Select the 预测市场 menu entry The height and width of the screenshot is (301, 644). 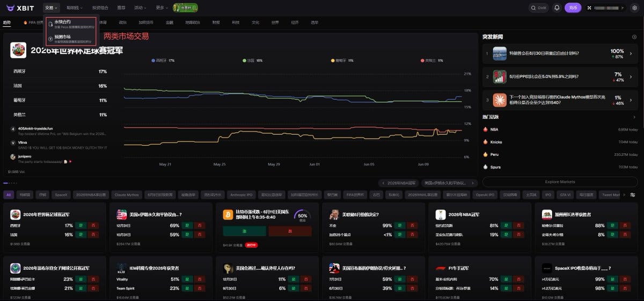tap(71, 38)
